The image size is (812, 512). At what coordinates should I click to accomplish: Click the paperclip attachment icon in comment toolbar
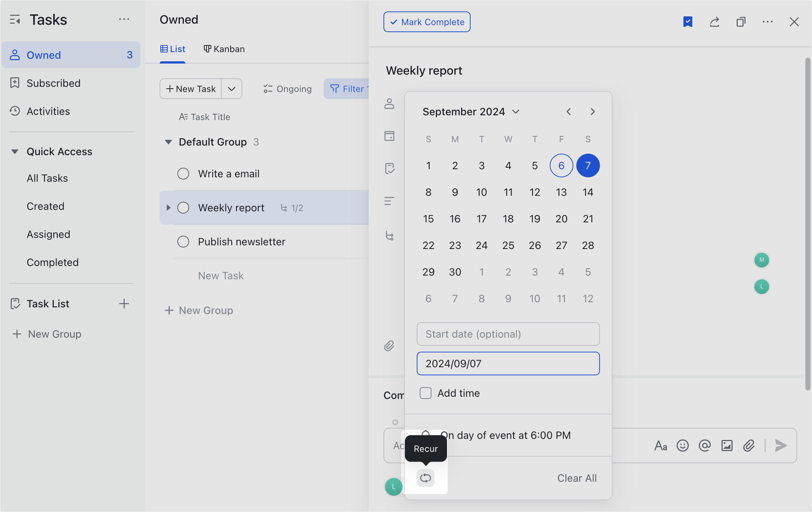click(x=749, y=446)
